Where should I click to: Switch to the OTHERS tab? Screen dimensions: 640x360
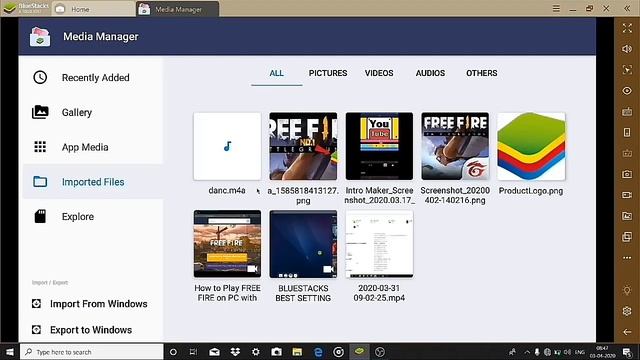(482, 73)
